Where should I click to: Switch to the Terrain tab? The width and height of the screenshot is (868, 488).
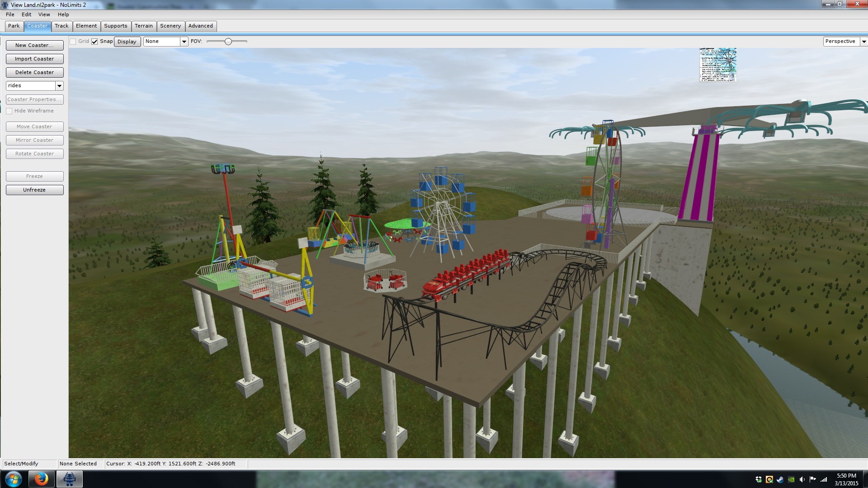[144, 26]
